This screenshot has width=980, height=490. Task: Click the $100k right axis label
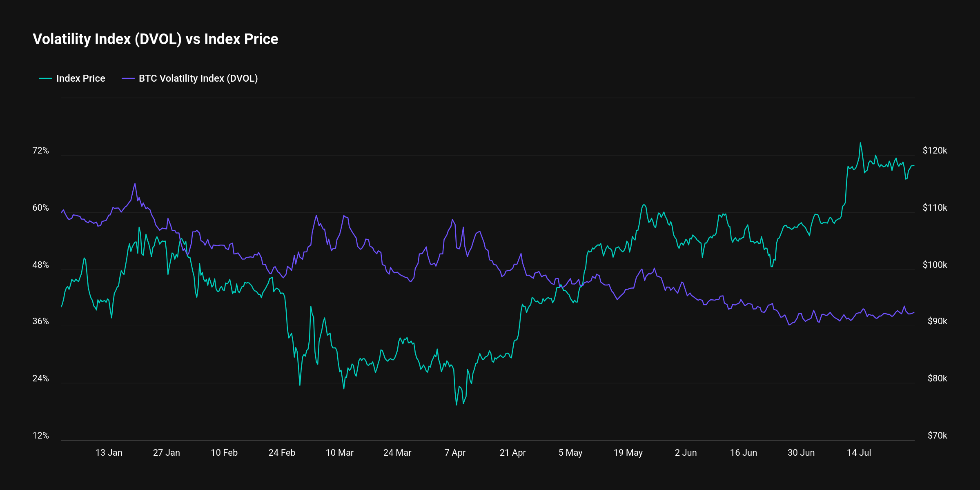(x=935, y=265)
